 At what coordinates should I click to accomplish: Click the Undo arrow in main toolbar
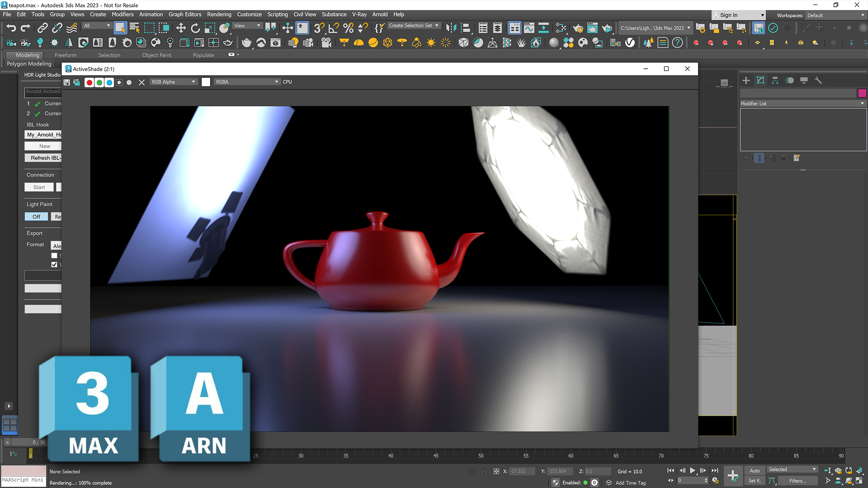[11, 28]
